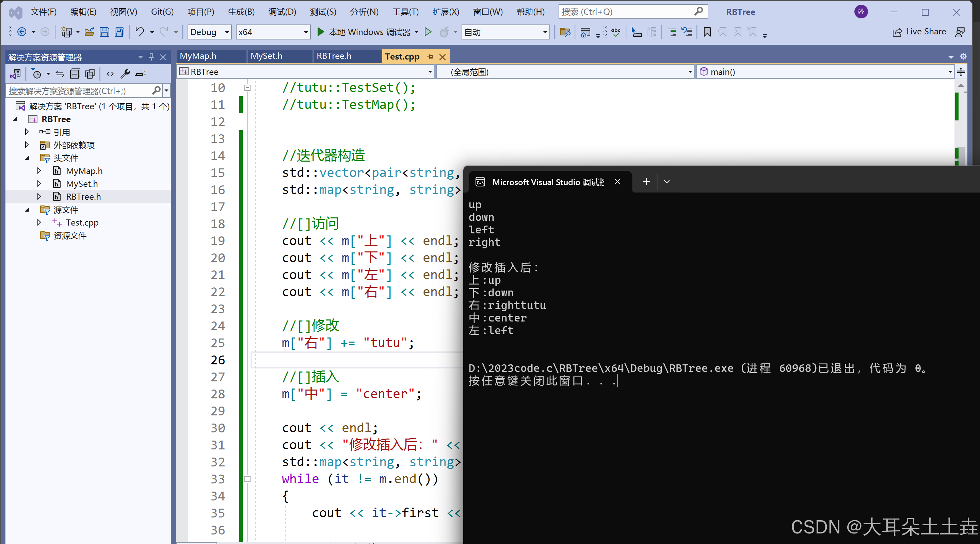Collapse all items in Solution Explorer
Screen dimensions: 980x544
click(75, 74)
